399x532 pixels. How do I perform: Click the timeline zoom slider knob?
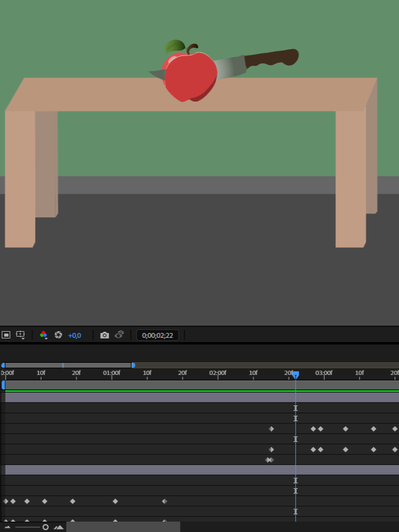[x=45, y=527]
